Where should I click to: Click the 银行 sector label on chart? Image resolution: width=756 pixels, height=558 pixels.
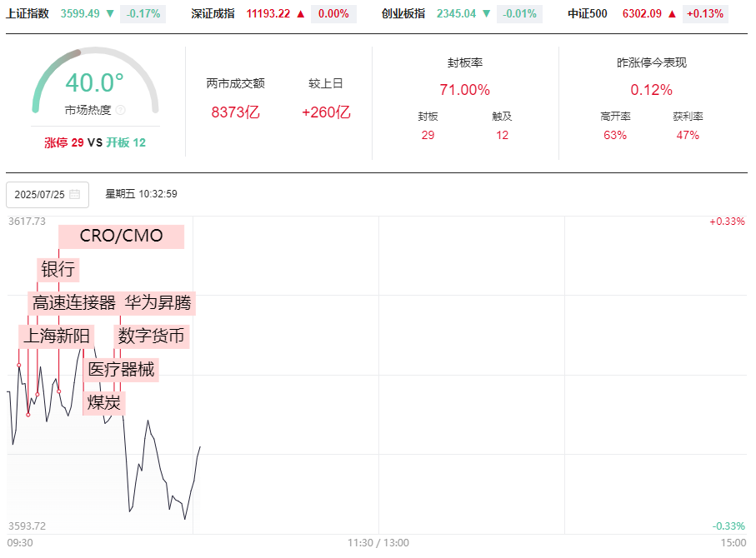click(58, 269)
